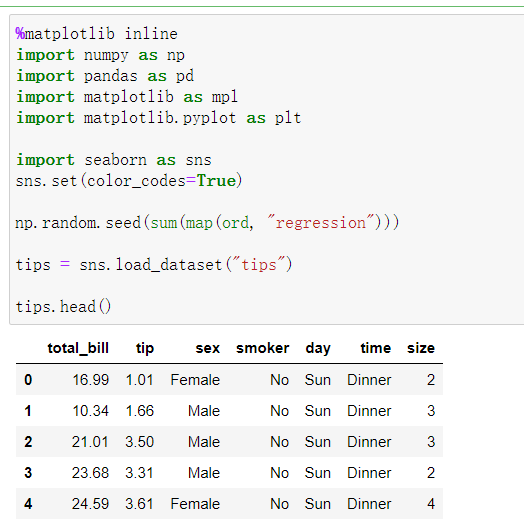Click the time column header
Image resolution: width=524 pixels, height=531 pixels.
point(376,348)
